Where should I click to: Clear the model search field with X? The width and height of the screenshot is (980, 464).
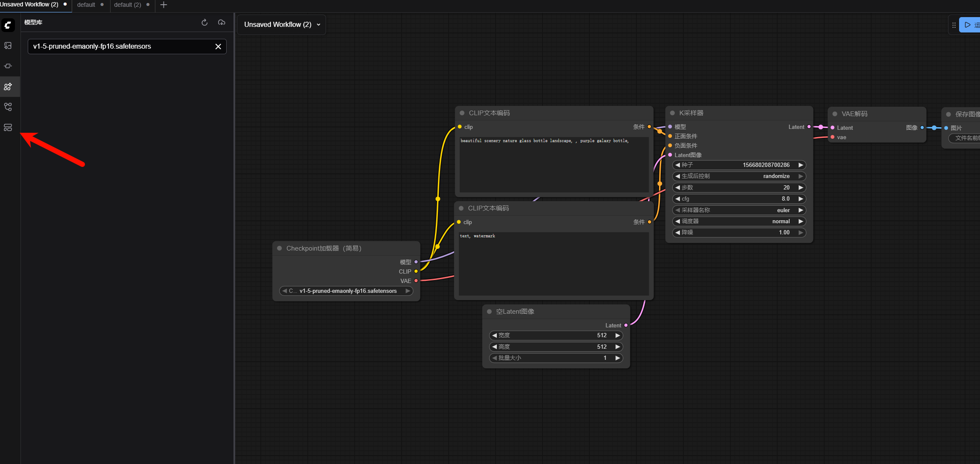(x=218, y=47)
